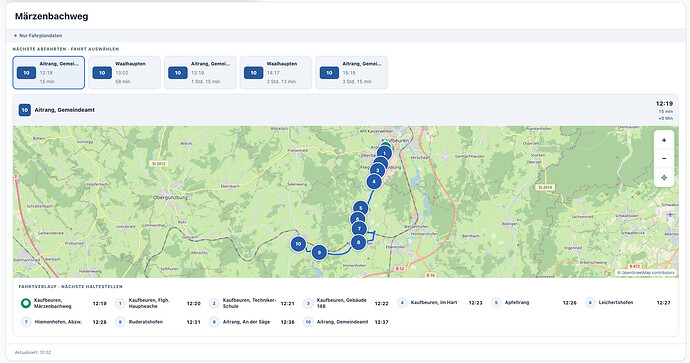Click stop marker 1 on the map

[385, 153]
